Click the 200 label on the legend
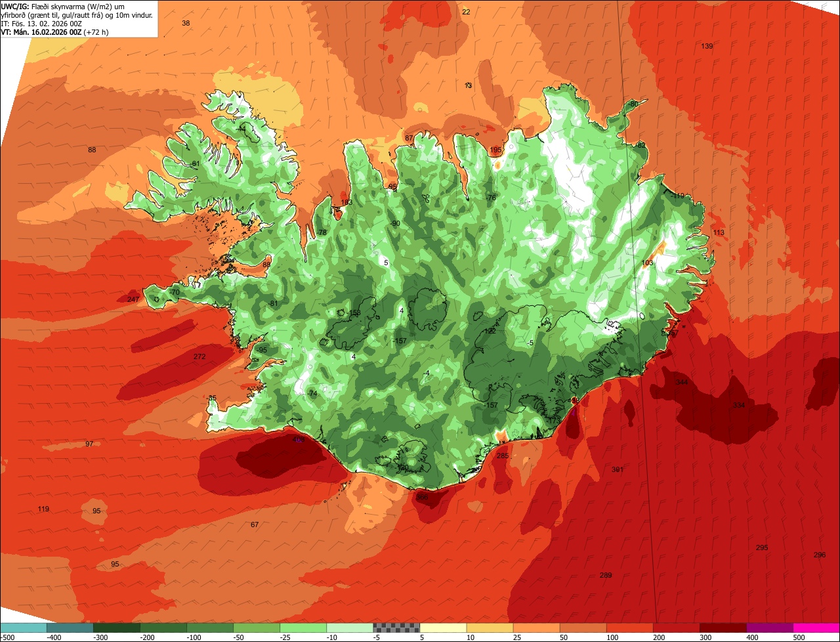 pyautogui.click(x=659, y=637)
